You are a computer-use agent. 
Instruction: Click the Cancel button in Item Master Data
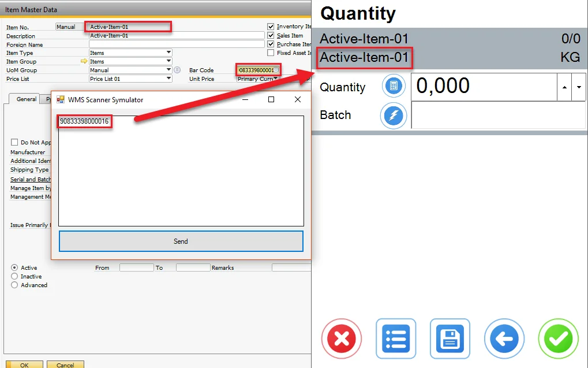tap(65, 365)
